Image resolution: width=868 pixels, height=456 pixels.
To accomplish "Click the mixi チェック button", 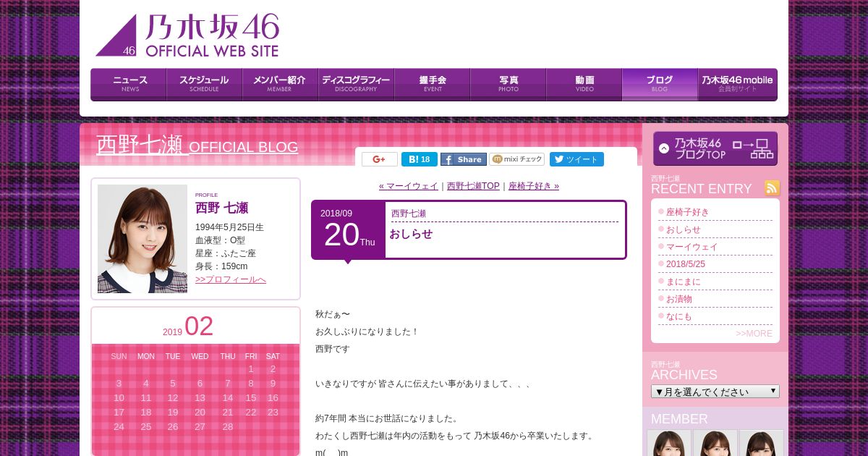I will point(516,159).
